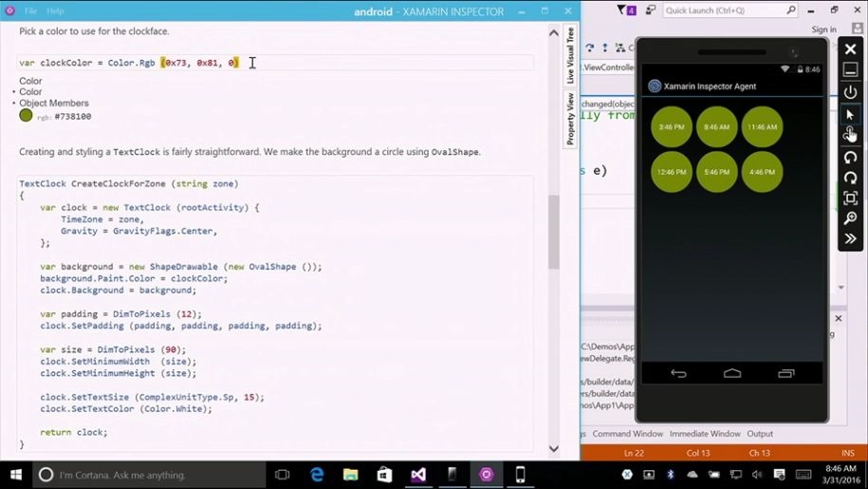Screen dimensions: 868x489
Task: Click the step over debug icon in Visual Studio
Action: click(x=589, y=48)
